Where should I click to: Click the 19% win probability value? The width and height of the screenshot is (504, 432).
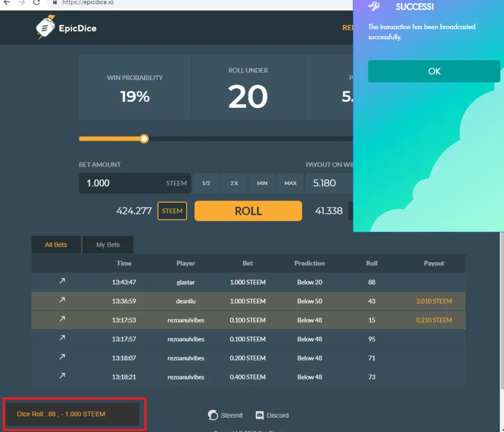135,97
